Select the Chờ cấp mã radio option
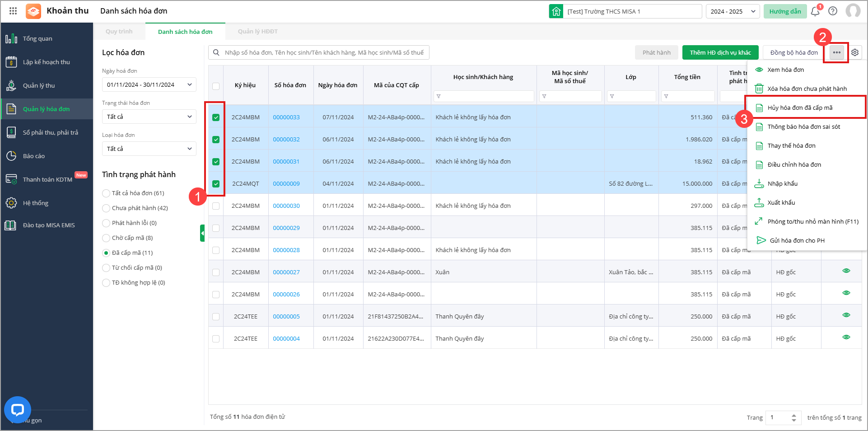The height and width of the screenshot is (431, 868). [106, 238]
